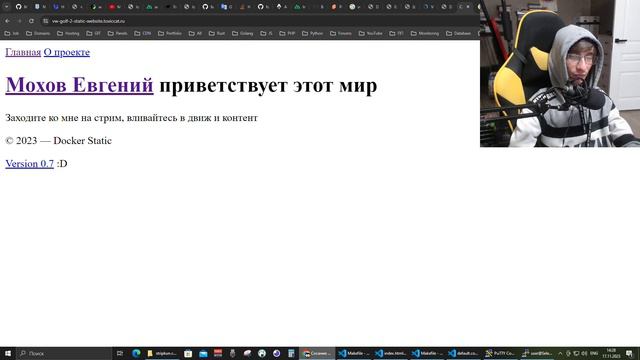This screenshot has width=640, height=360.
Task: Open the notifications action center
Action: coord(629,353)
